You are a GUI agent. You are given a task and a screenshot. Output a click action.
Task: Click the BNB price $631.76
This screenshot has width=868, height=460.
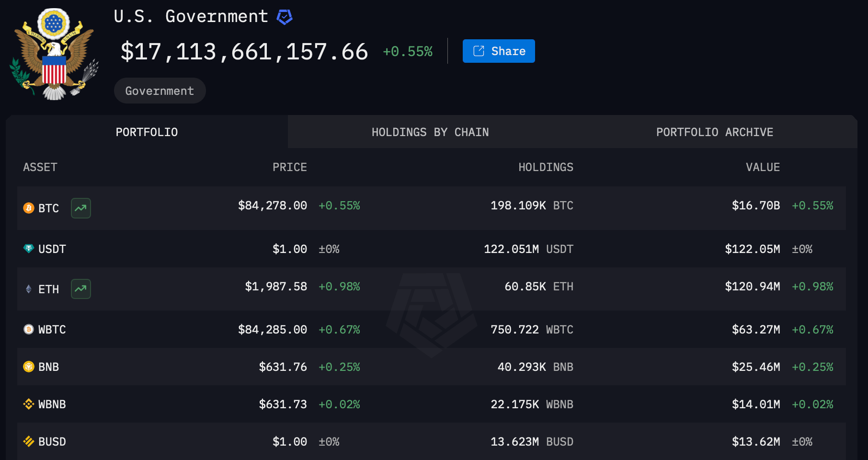(x=283, y=367)
